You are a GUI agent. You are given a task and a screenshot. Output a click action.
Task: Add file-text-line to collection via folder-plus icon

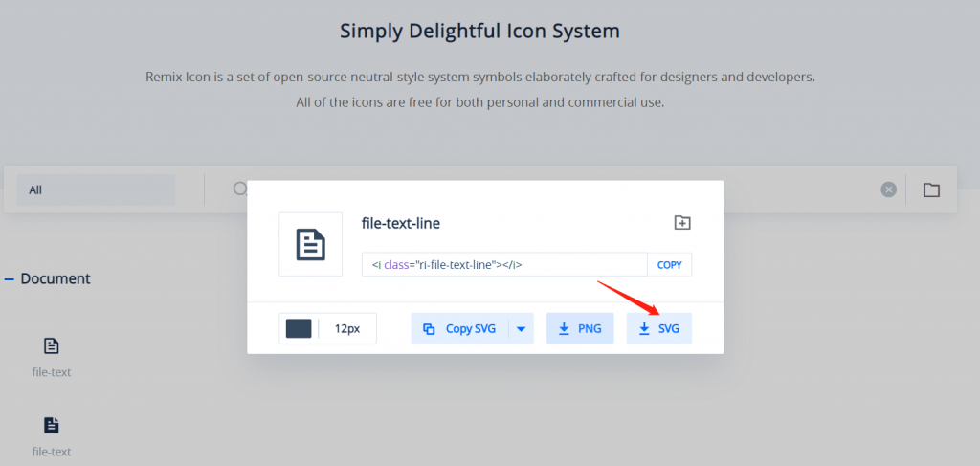(x=682, y=223)
